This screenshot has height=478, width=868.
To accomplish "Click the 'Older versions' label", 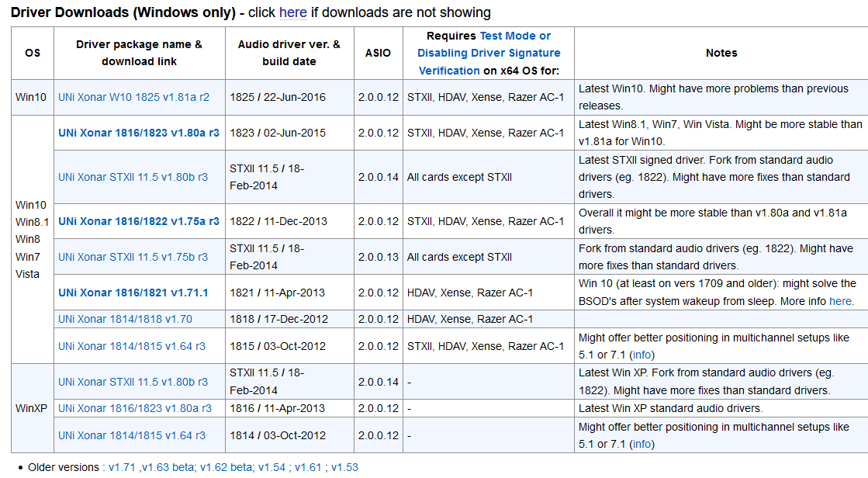I will click(x=63, y=467).
